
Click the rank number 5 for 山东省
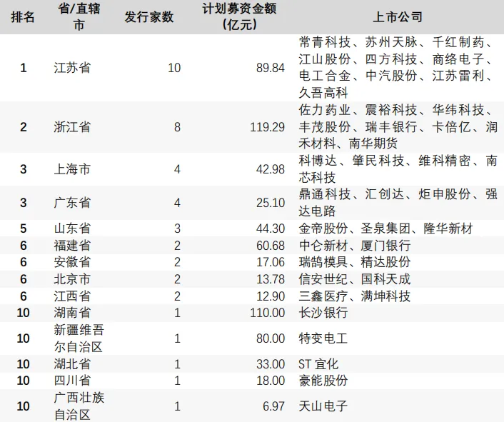(x=23, y=228)
